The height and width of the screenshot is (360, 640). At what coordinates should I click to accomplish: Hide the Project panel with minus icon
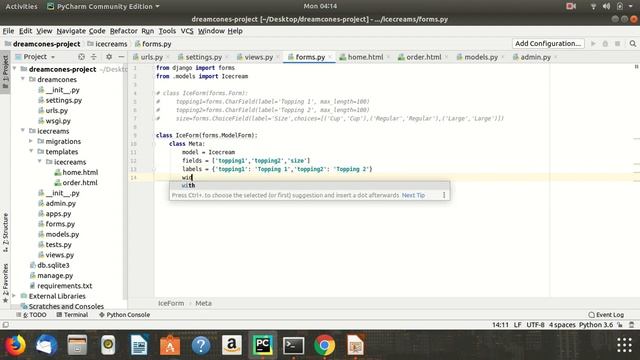click(x=121, y=57)
